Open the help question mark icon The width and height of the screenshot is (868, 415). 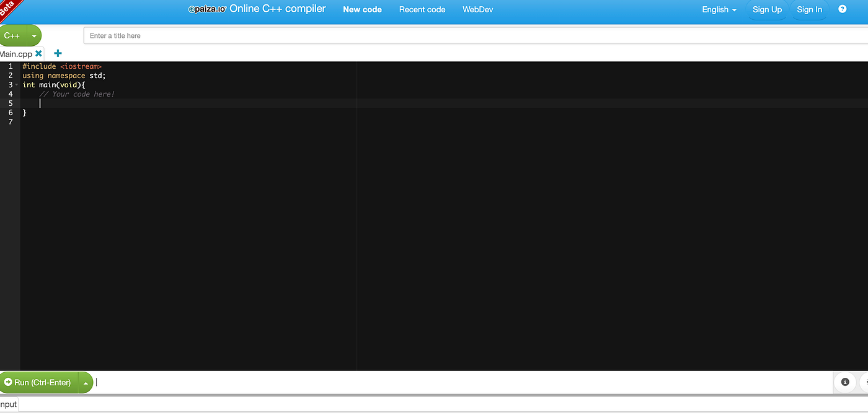click(x=842, y=9)
